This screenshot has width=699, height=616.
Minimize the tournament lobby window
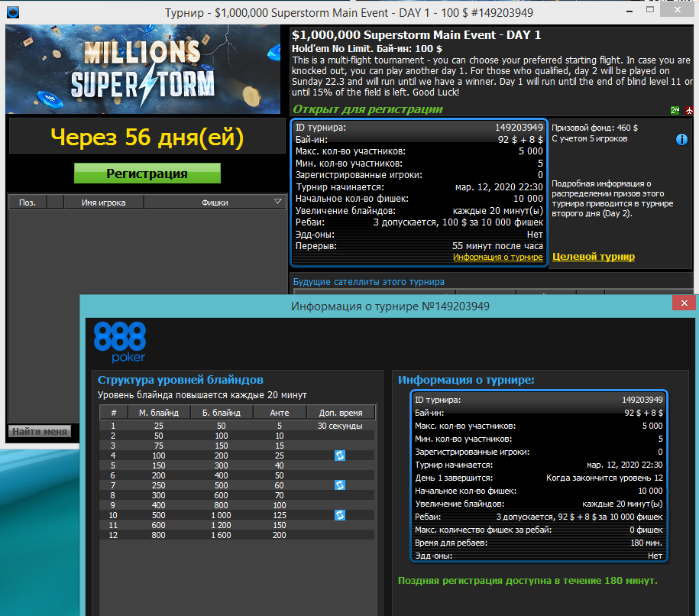(x=629, y=11)
